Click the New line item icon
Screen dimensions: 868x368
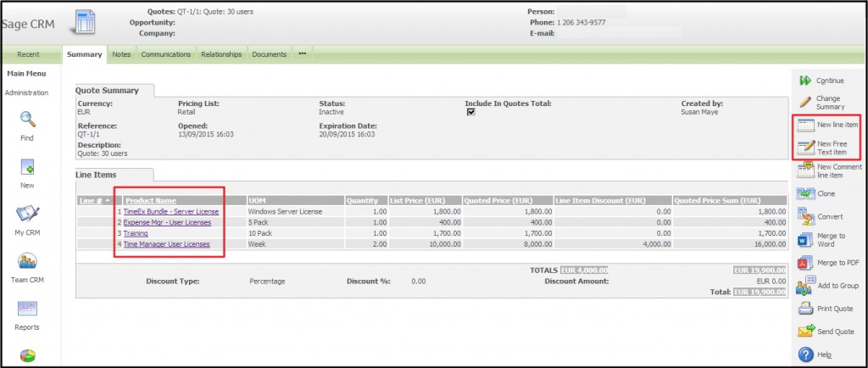click(x=805, y=125)
